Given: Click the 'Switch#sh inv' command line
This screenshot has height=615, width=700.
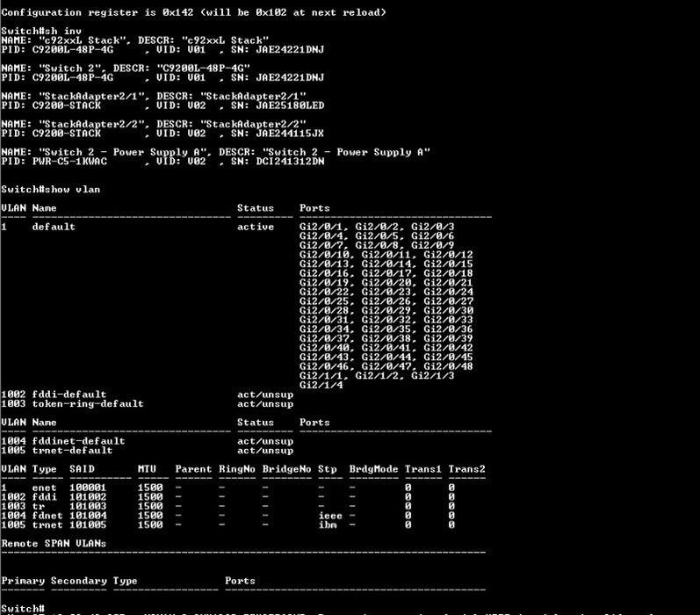Looking at the screenshot, I should coord(41,31).
